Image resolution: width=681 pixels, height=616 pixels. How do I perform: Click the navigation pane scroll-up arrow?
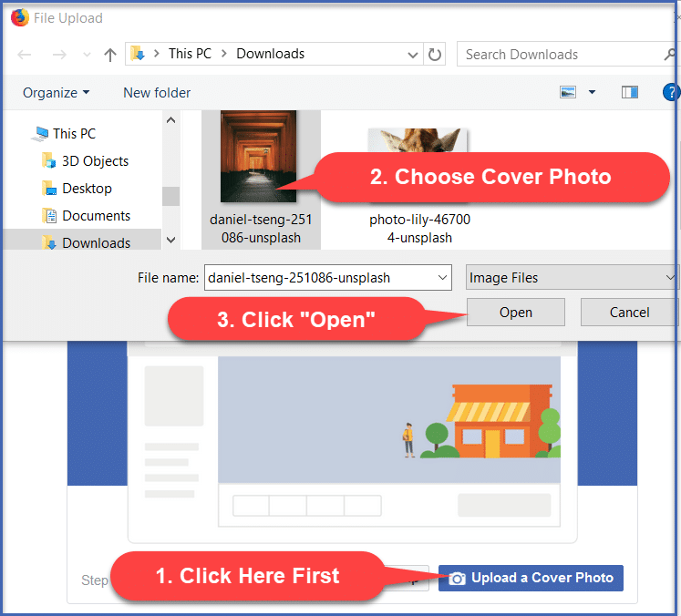171,119
